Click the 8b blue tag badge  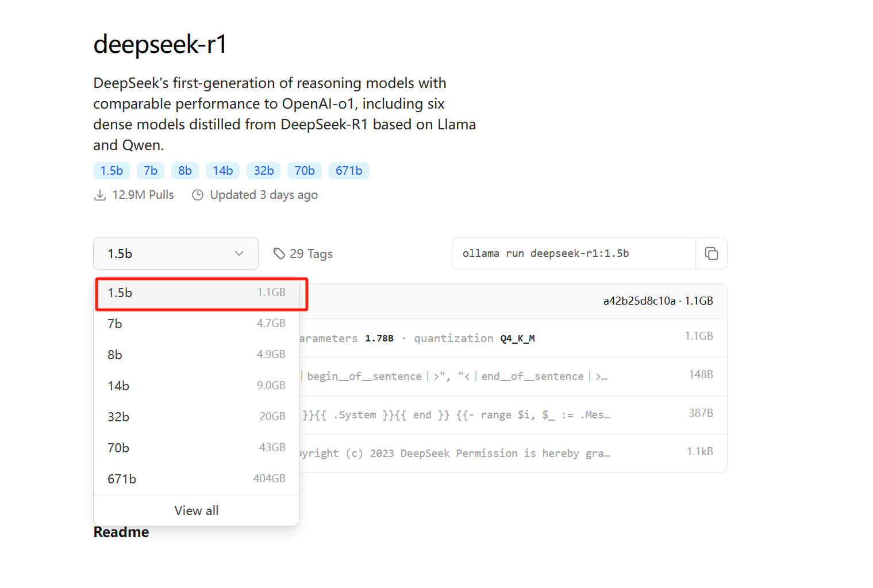pyautogui.click(x=185, y=171)
